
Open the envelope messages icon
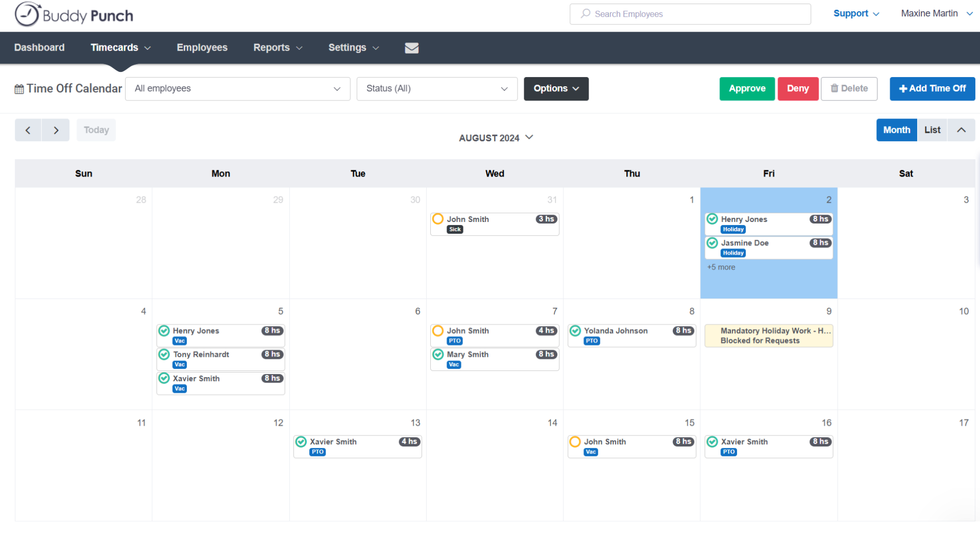(x=411, y=47)
